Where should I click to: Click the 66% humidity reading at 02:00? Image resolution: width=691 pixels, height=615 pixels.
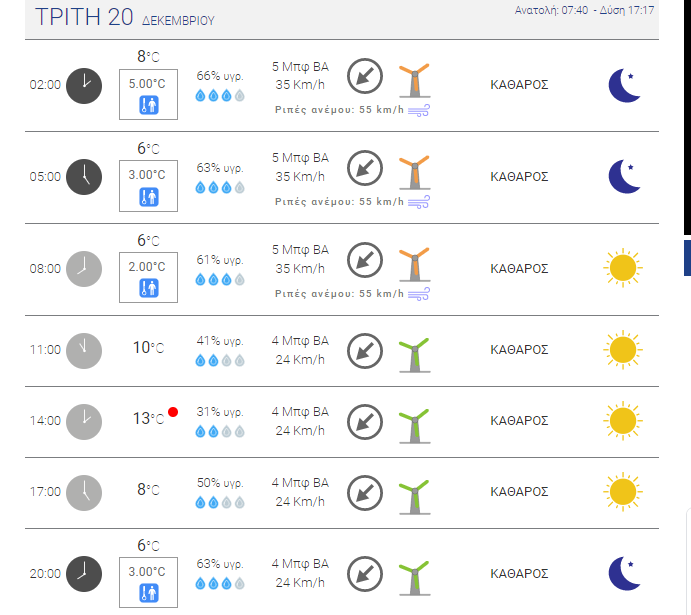click(x=219, y=75)
